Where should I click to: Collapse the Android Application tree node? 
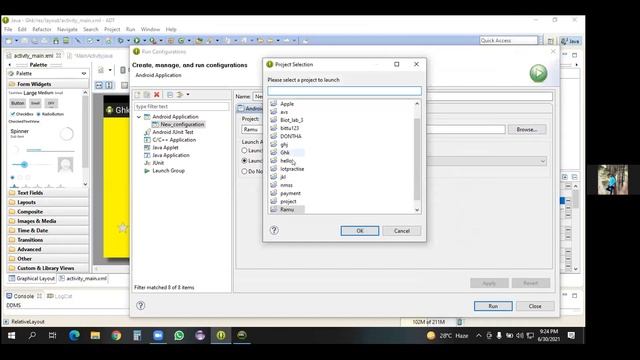click(x=139, y=117)
